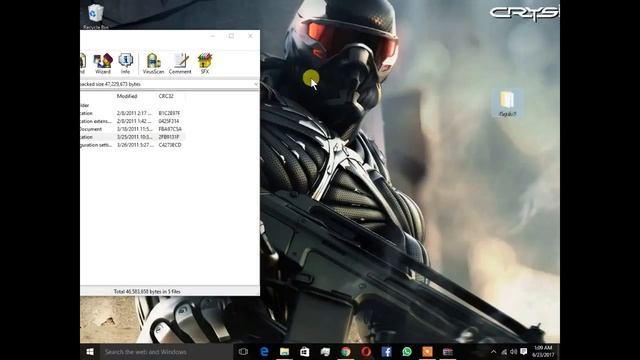Run VirusScan on the archive
640x360 pixels.
pyautogui.click(x=153, y=64)
